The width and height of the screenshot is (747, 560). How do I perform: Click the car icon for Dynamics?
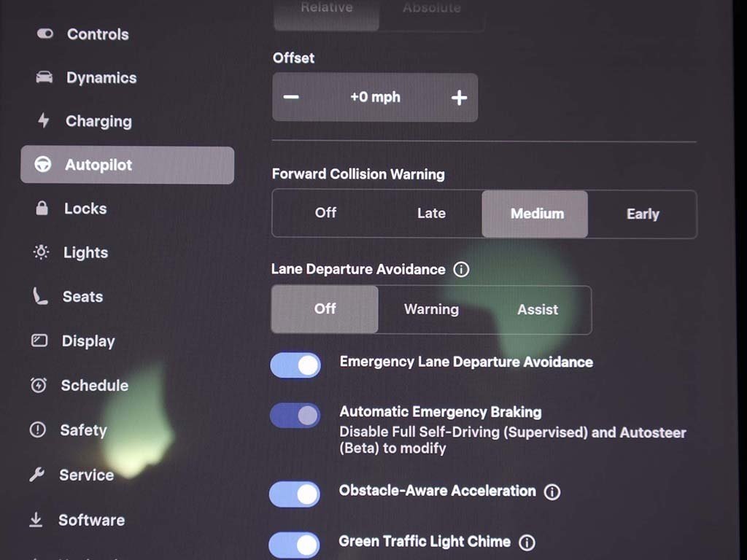[44, 78]
